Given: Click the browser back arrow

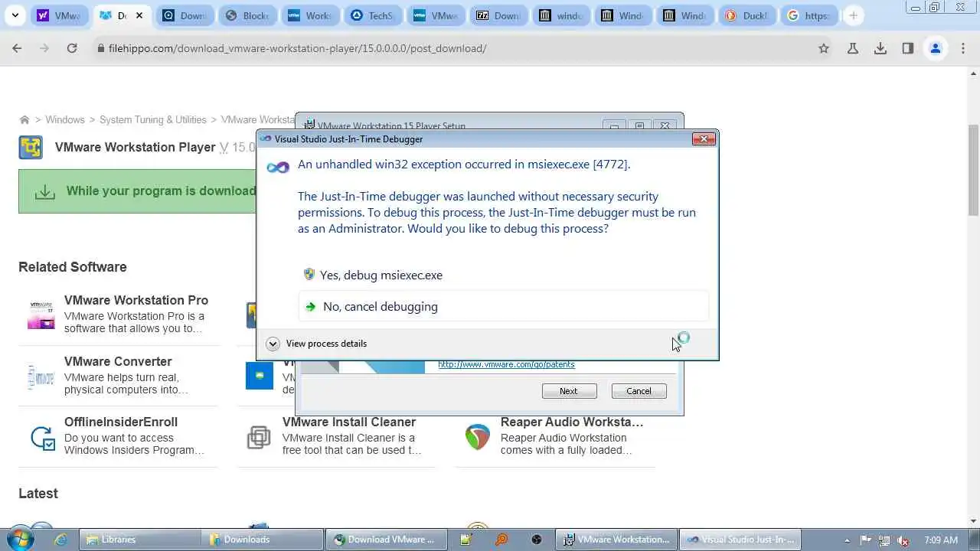Looking at the screenshot, I should pyautogui.click(x=17, y=48).
